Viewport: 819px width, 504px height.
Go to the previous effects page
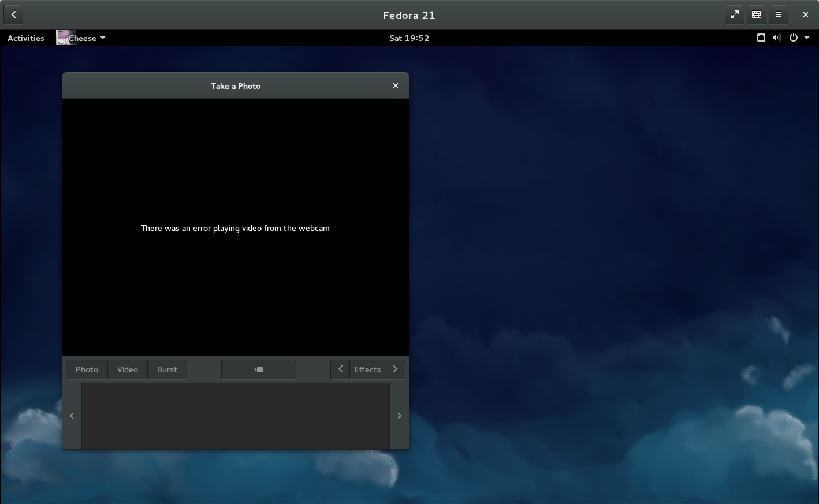click(x=340, y=369)
